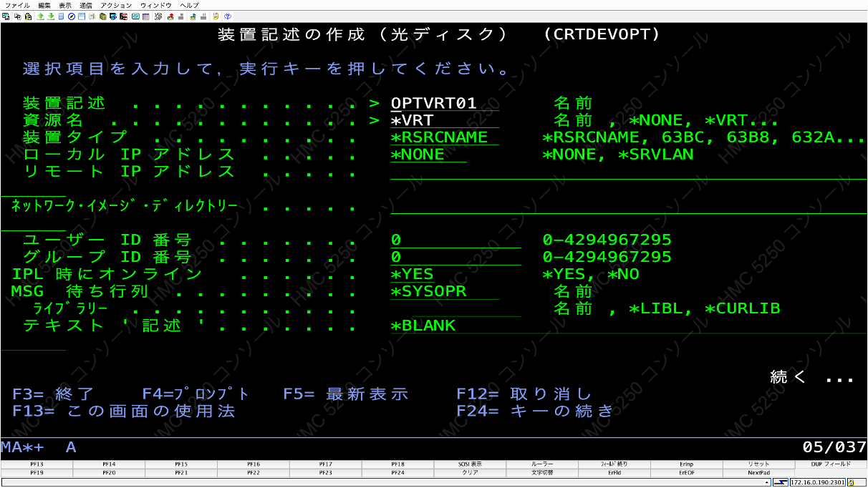Click the F4=プロンプト function key text

pos(196,394)
